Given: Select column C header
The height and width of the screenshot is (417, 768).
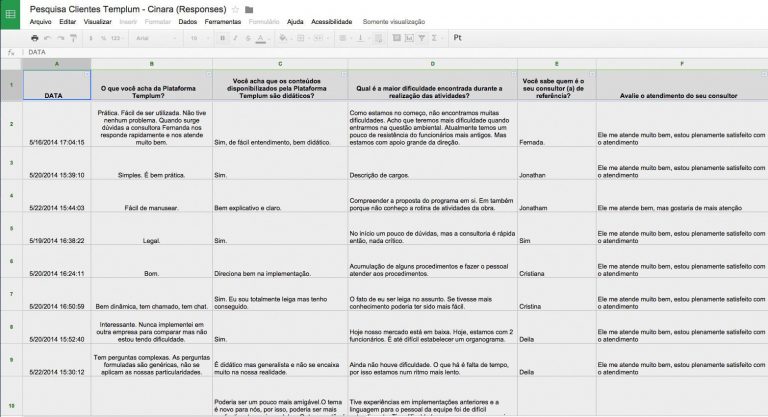Looking at the screenshot, I should coord(280,64).
